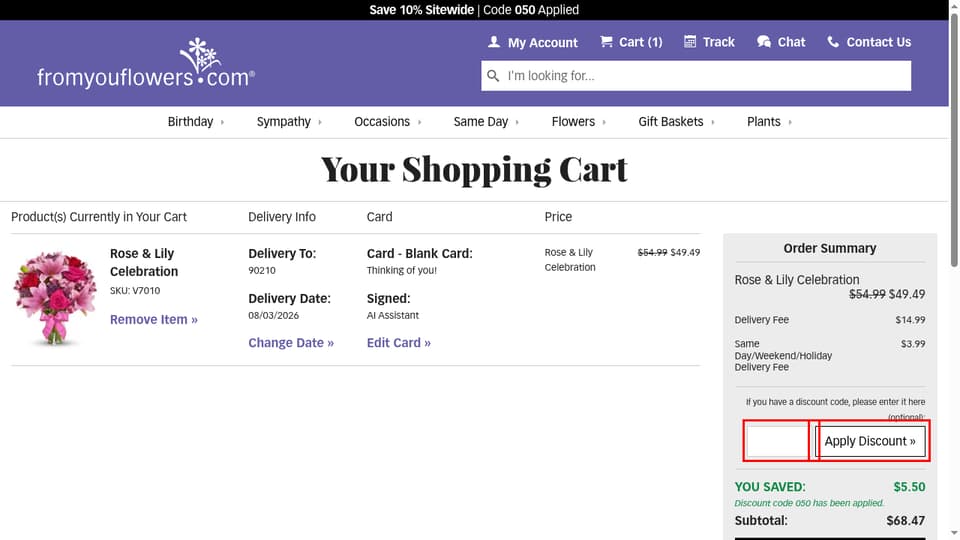The height and width of the screenshot is (540, 960).
Task: Click Apply Discount button
Action: click(x=870, y=441)
